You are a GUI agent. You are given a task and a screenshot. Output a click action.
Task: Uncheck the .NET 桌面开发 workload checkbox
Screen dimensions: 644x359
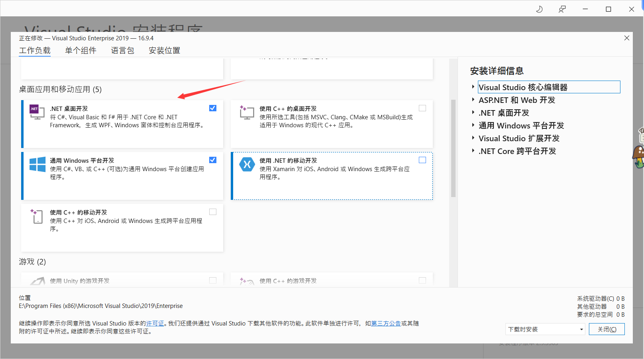click(x=213, y=108)
